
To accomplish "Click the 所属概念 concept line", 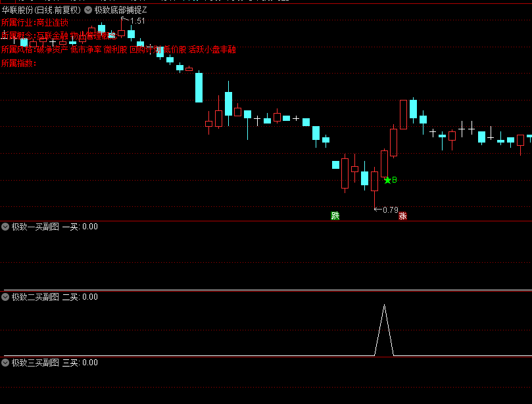I will 59,35.
